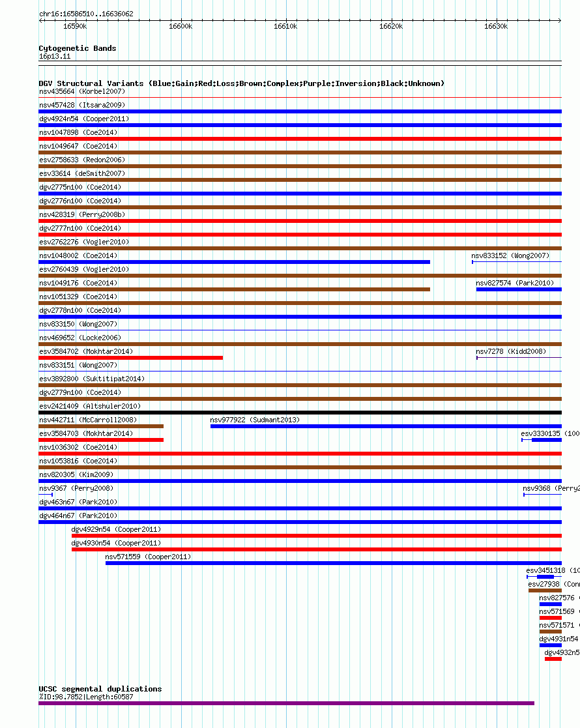Select nsv9368 variant label

(x=551, y=488)
